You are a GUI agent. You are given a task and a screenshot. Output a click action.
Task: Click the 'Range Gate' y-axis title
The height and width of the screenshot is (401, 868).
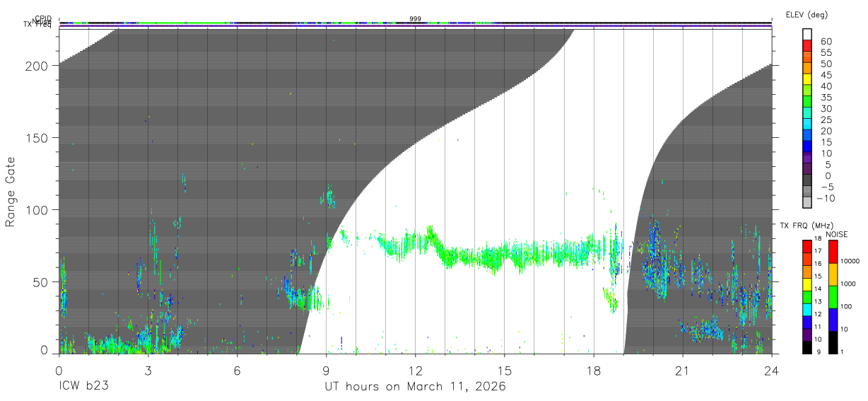click(x=11, y=192)
